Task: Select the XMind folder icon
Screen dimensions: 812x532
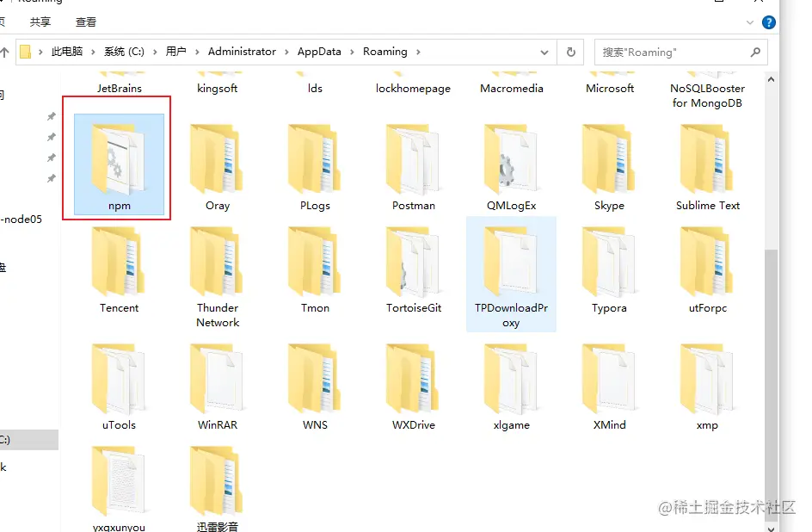Action: (609, 379)
